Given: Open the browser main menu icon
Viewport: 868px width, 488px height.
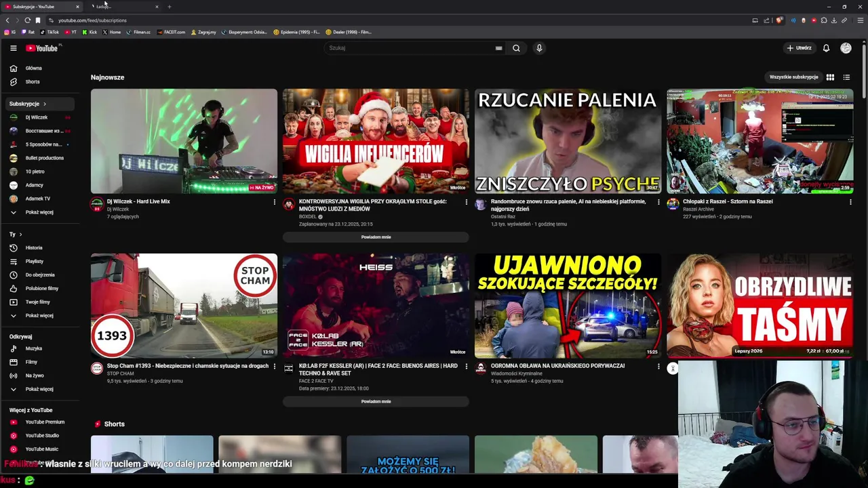Looking at the screenshot, I should (861, 20).
